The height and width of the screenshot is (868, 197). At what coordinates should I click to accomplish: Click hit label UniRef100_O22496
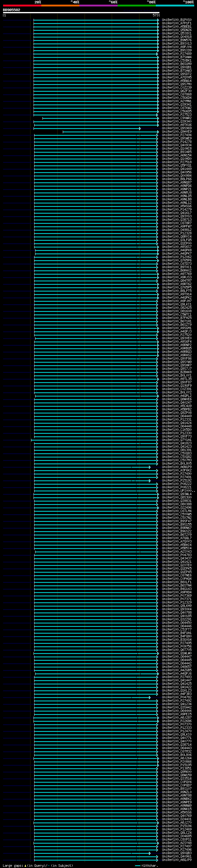[176, 507]
